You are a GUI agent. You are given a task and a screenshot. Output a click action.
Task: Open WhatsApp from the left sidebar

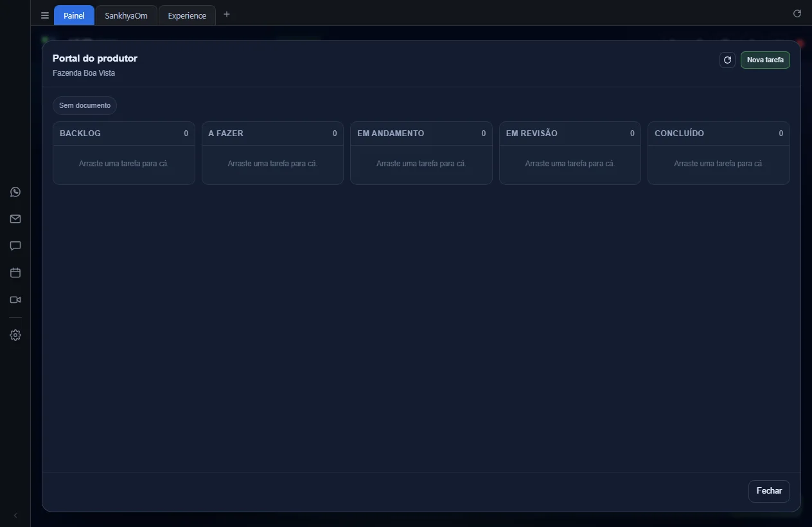[x=15, y=192]
